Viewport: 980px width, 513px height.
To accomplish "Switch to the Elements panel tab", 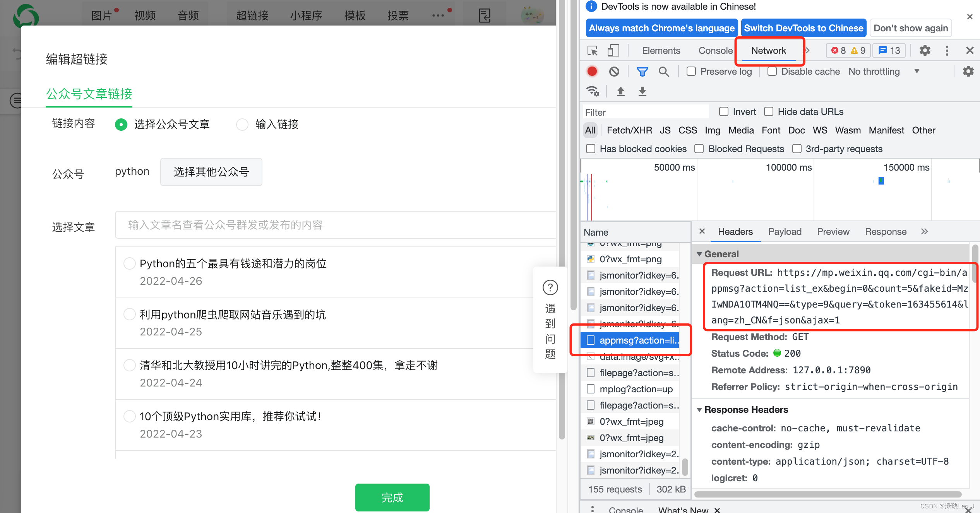I will 661,51.
